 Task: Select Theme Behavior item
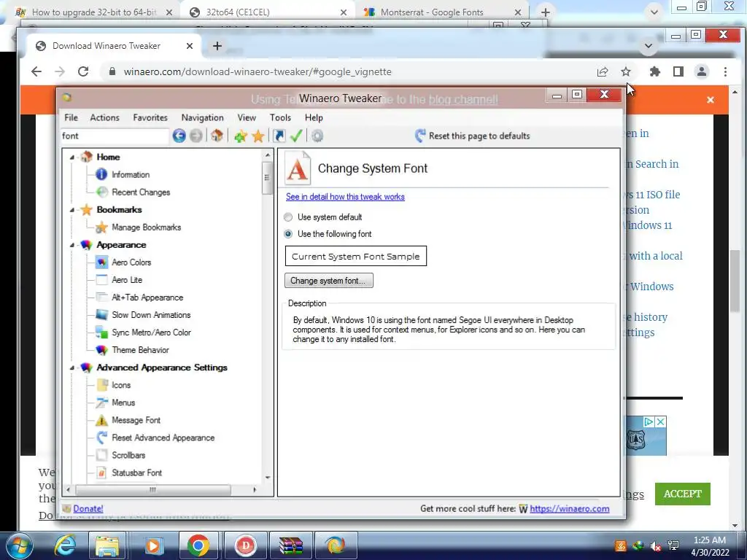(x=140, y=350)
